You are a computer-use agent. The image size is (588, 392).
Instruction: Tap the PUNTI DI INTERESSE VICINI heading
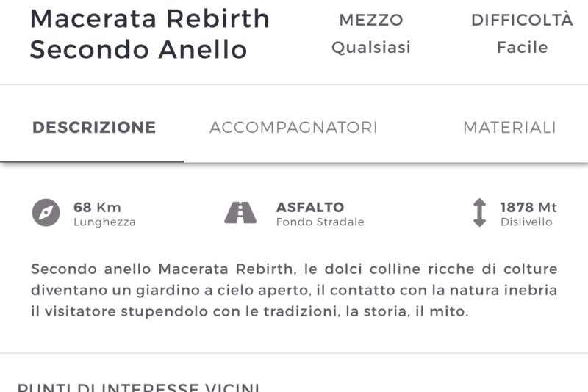[x=138, y=387]
